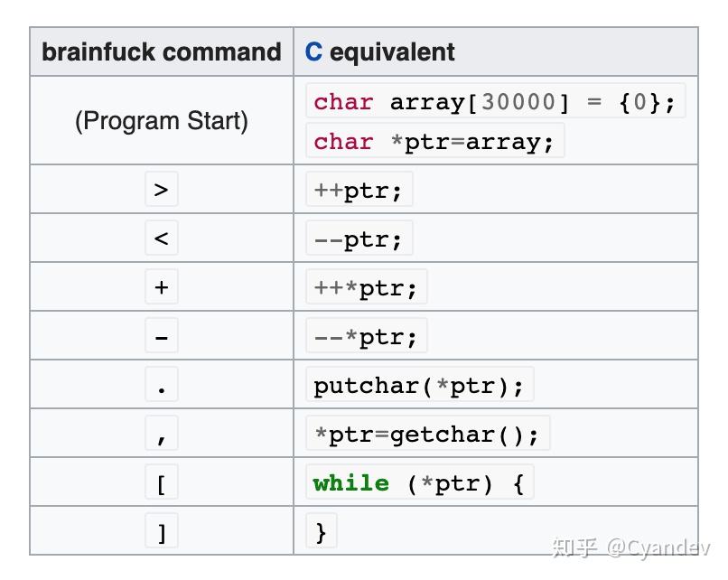Select the "++ptr;" code snippet
This screenshot has width=728, height=580.
[x=359, y=191]
